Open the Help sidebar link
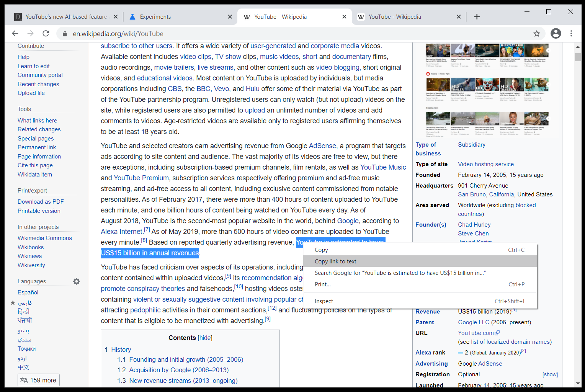Image resolution: width=585 pixels, height=392 pixels. [23, 57]
